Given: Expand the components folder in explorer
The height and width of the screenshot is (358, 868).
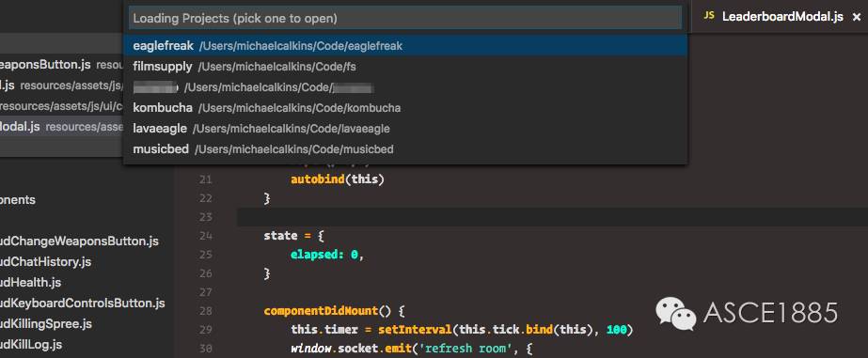Looking at the screenshot, I should point(18,200).
